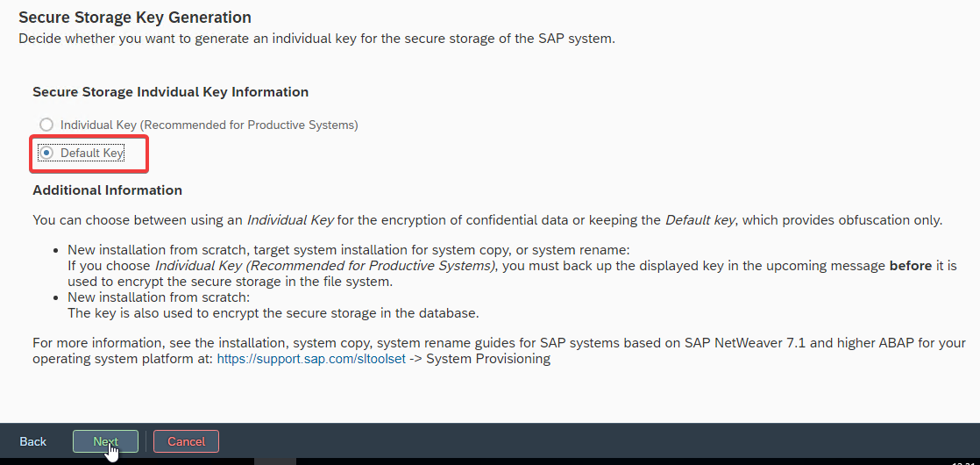Click the 'Recommended for Productive Systems' label text
The image size is (980, 465).
tap(249, 125)
